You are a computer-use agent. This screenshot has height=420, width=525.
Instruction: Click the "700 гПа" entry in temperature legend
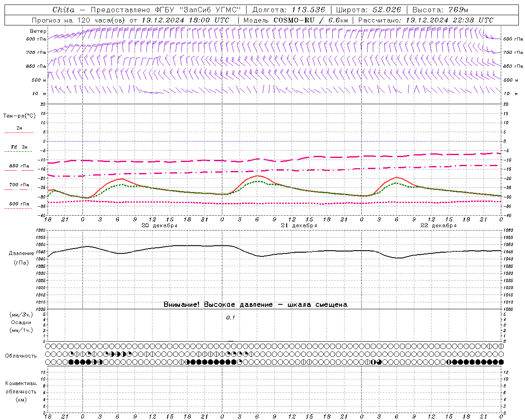(19, 185)
